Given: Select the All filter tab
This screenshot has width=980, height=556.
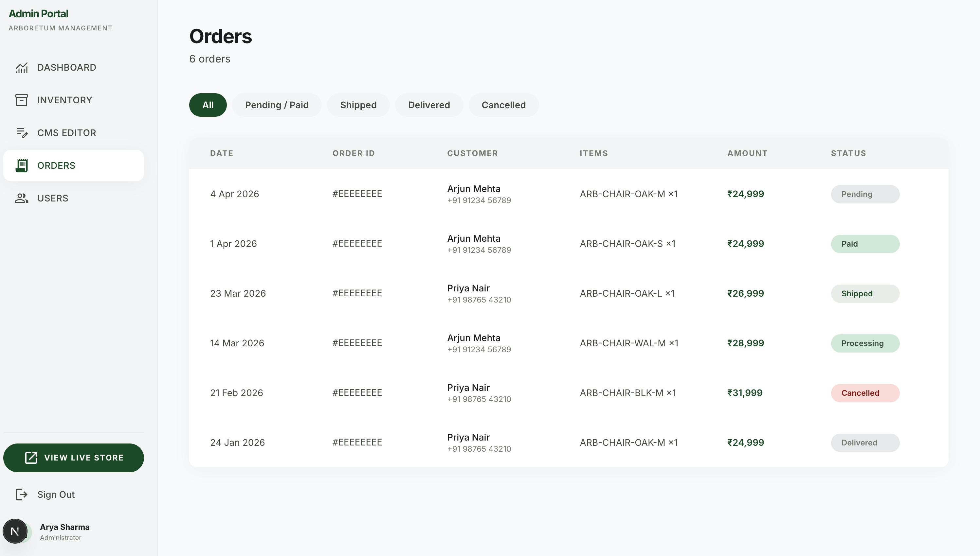Looking at the screenshot, I should 208,105.
